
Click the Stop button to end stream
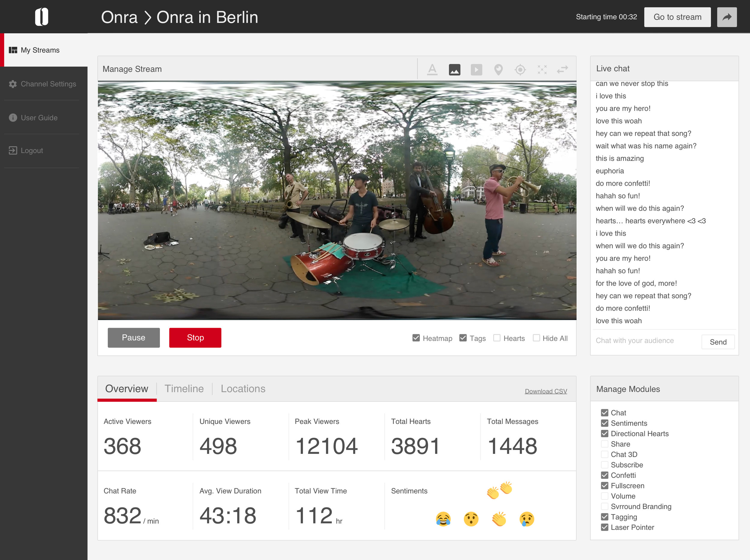pyautogui.click(x=195, y=337)
